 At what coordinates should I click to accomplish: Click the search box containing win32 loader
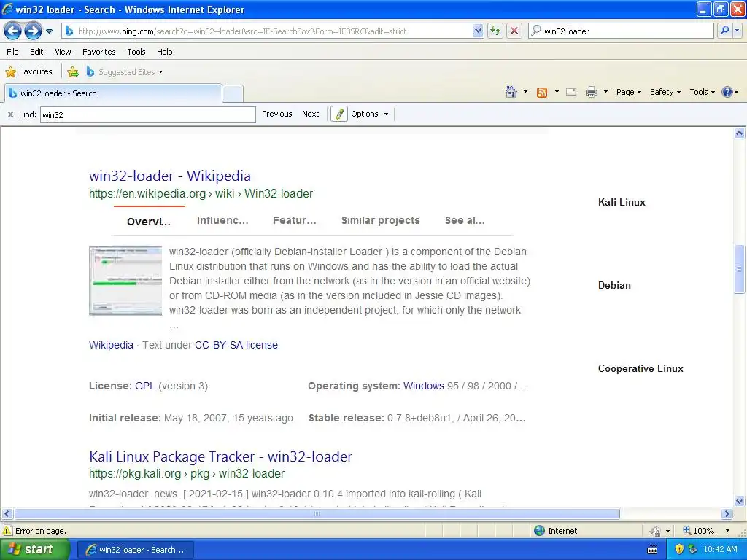point(621,31)
